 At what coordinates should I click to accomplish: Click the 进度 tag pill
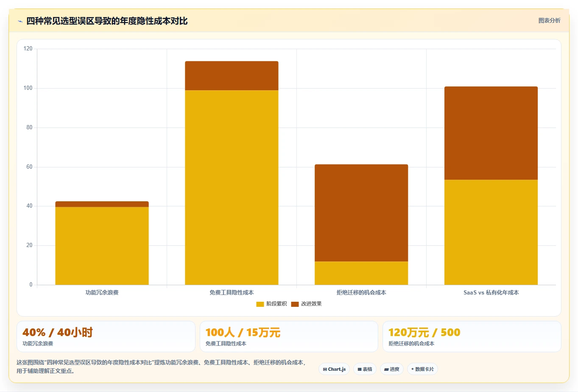tap(392, 369)
